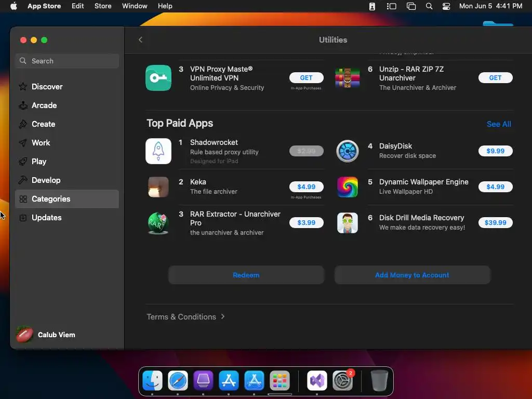Open RAR Extractor Unarchiver Pro icon
Image resolution: width=532 pixels, height=399 pixels.
coord(158,223)
